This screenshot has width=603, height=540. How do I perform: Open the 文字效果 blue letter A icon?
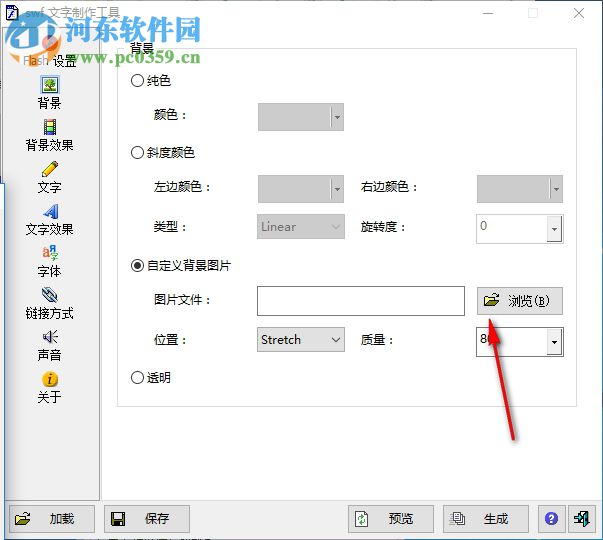tap(50, 211)
